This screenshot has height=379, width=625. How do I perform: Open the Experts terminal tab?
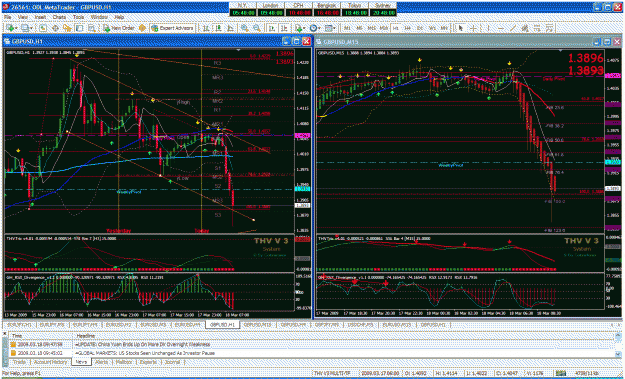(148, 362)
